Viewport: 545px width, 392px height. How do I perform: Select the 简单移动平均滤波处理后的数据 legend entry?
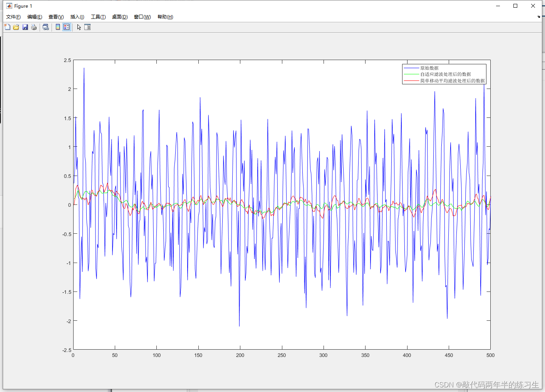[x=453, y=81]
